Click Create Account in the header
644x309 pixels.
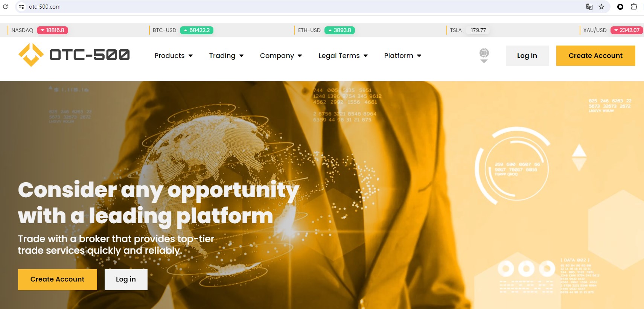pyautogui.click(x=595, y=56)
